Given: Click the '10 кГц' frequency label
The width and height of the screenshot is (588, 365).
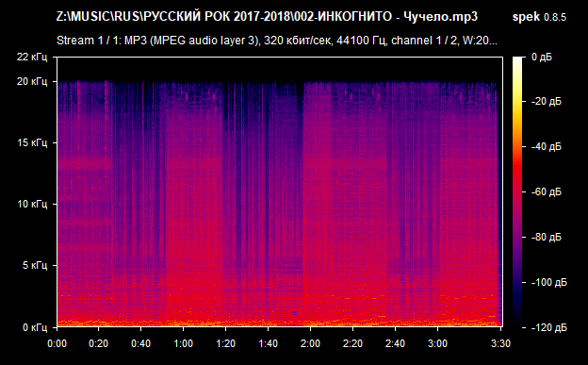Looking at the screenshot, I should coord(32,204).
